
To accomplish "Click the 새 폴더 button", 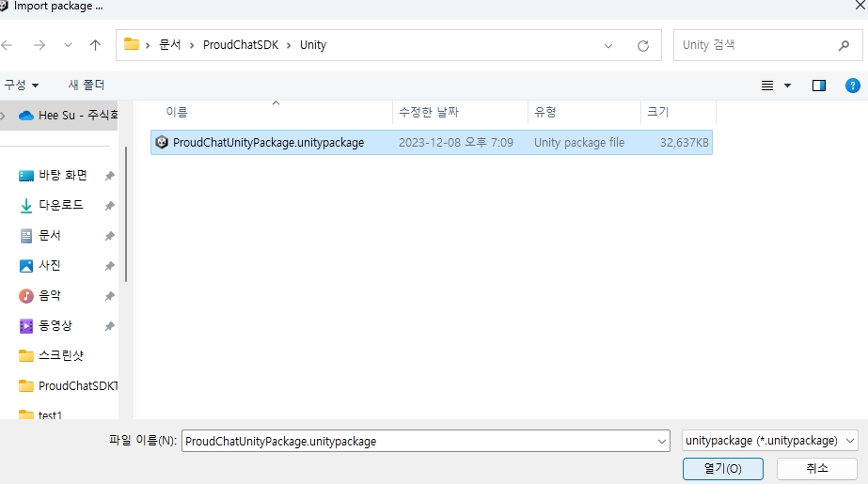I will pos(87,86).
